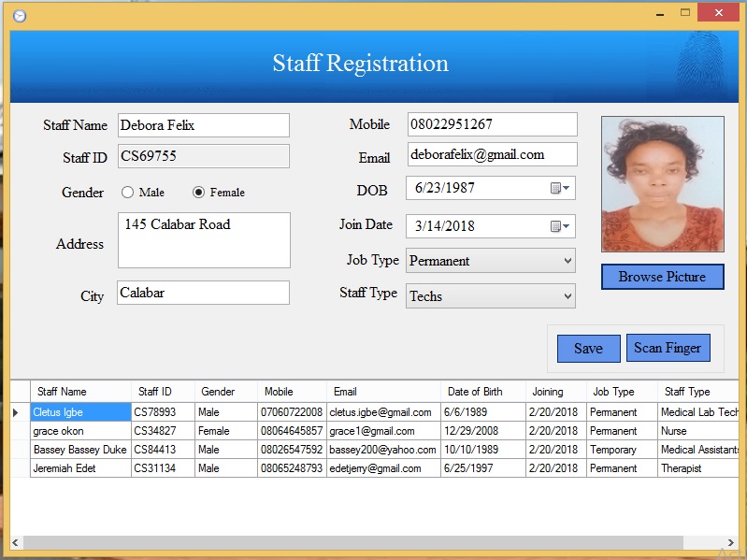The width and height of the screenshot is (747, 560).
Task: Minimize the Staff Registration window
Action: click(660, 13)
